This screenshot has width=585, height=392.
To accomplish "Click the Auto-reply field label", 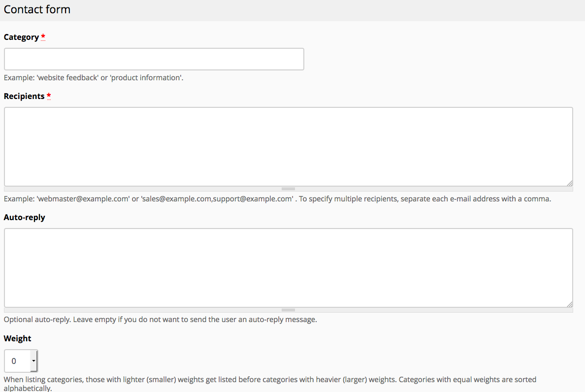I will pyautogui.click(x=25, y=218).
